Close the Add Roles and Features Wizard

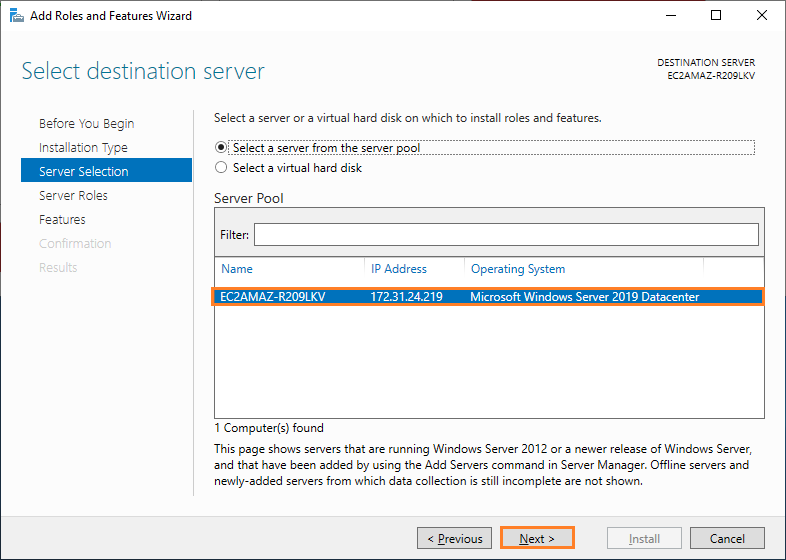click(762, 16)
